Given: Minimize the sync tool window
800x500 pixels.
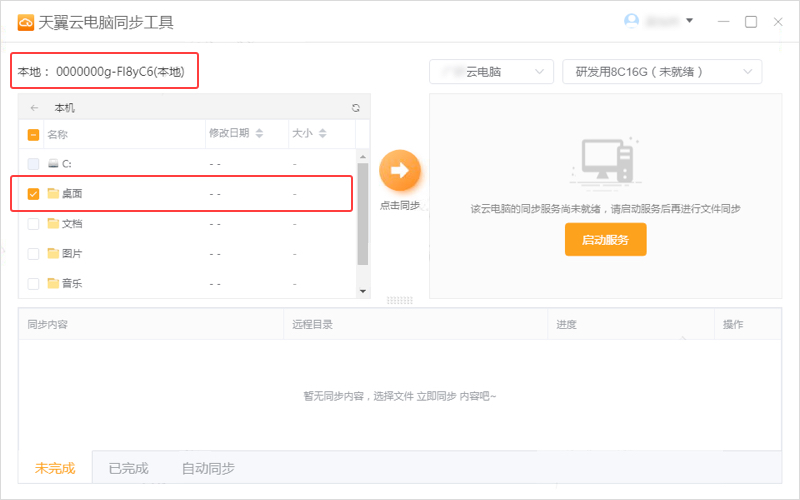Looking at the screenshot, I should coord(723,22).
